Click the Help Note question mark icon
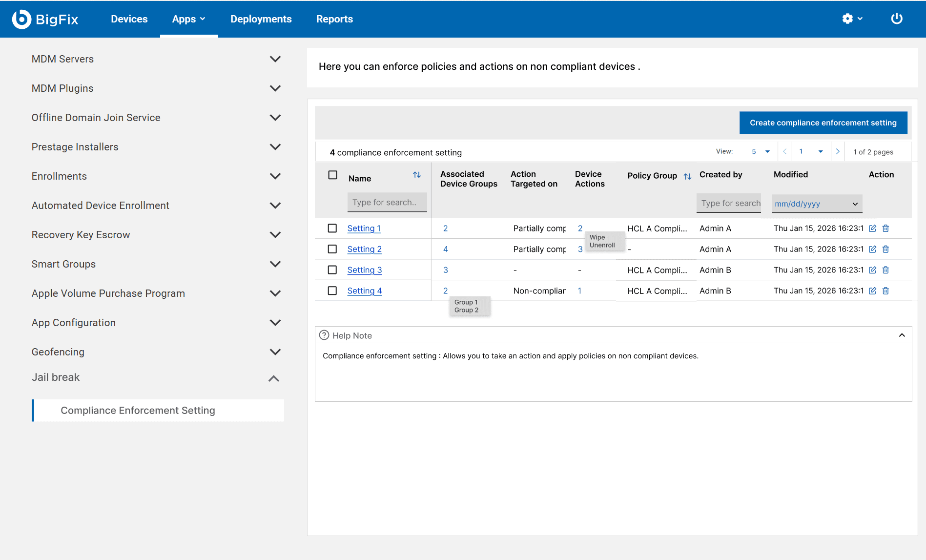Image resolution: width=926 pixels, height=560 pixels. [324, 335]
